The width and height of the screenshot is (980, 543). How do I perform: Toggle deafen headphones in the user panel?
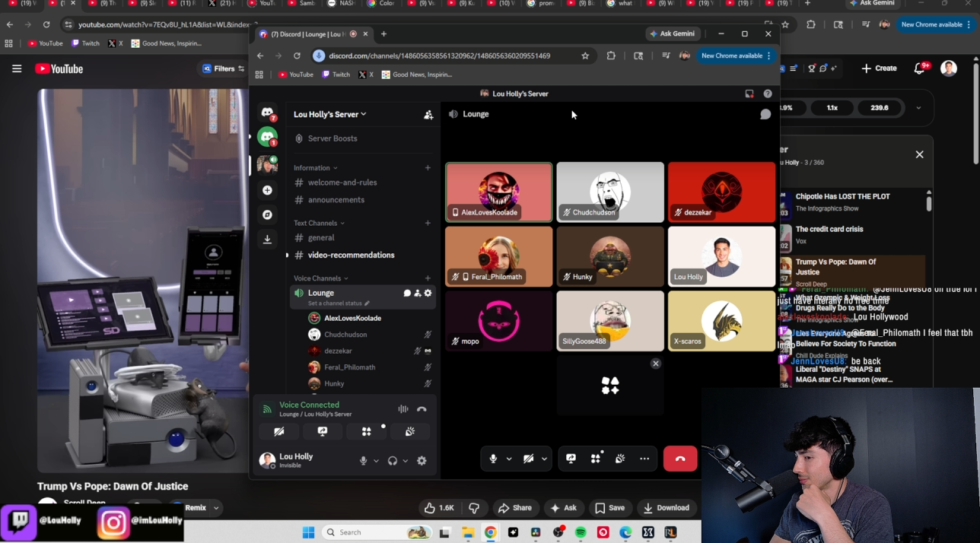(393, 461)
